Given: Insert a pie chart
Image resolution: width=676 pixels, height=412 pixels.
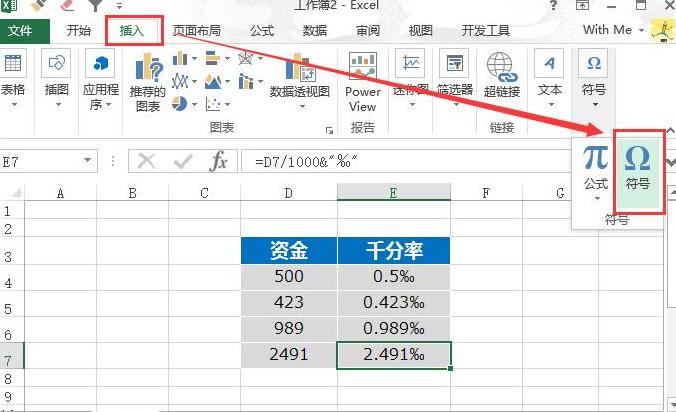Looking at the screenshot, I should tap(185, 104).
